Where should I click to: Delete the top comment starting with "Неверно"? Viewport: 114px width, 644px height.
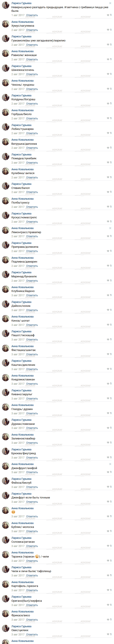[x=110, y=3]
